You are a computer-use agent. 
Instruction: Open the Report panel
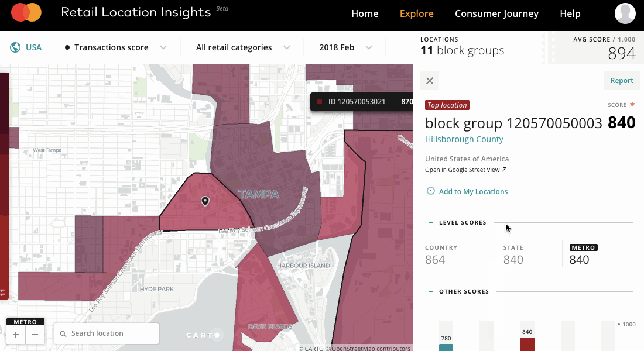(621, 80)
